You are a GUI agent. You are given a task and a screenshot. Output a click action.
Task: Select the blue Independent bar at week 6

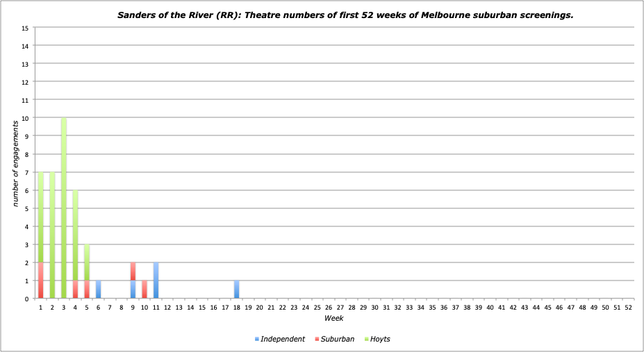point(98,290)
